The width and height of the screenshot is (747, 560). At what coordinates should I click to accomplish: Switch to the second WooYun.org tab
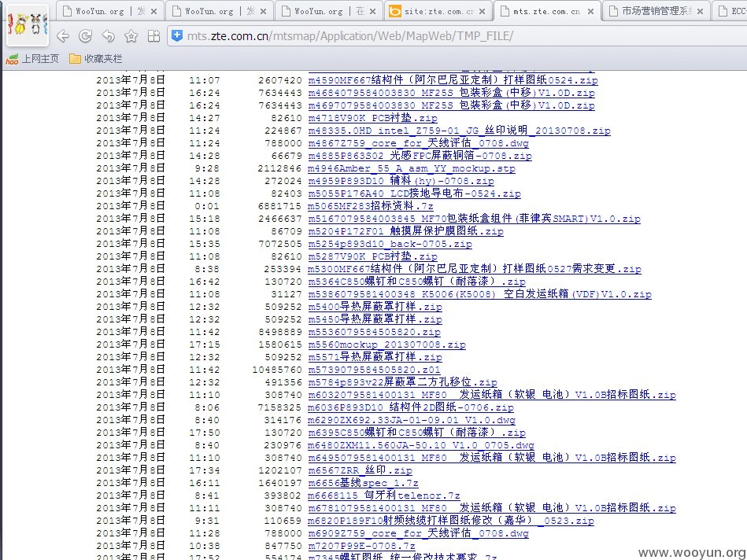219,11
